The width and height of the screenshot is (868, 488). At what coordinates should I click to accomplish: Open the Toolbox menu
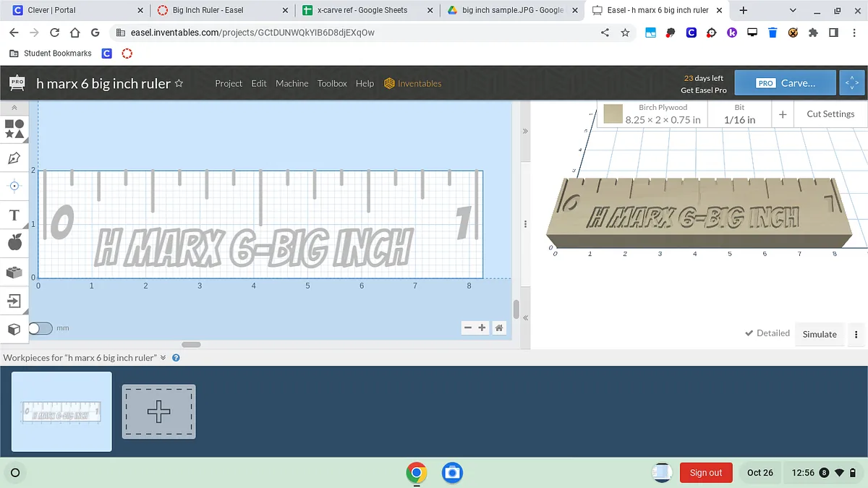332,83
